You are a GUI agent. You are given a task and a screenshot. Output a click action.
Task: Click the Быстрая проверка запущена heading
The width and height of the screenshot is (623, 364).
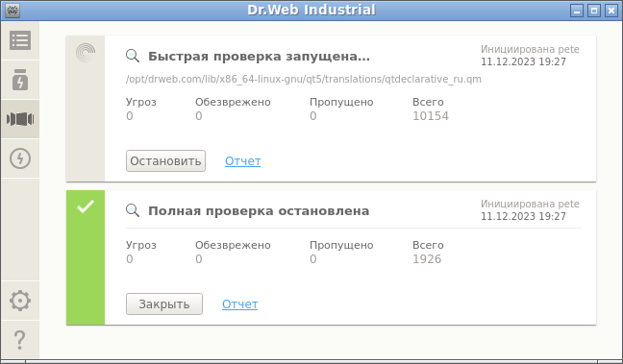(x=259, y=57)
